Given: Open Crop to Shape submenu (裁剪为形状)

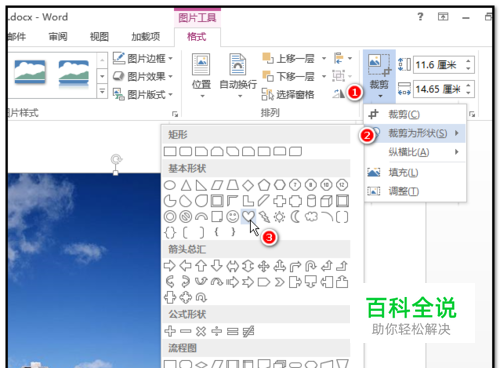Looking at the screenshot, I should point(415,133).
